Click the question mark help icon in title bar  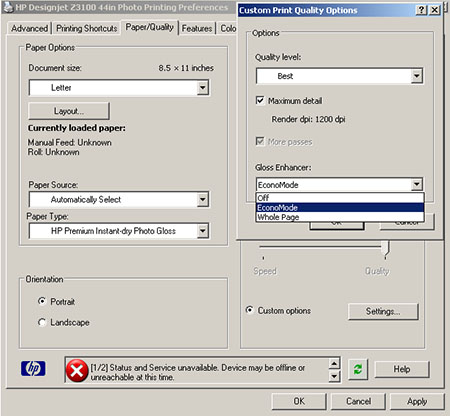coord(421,10)
